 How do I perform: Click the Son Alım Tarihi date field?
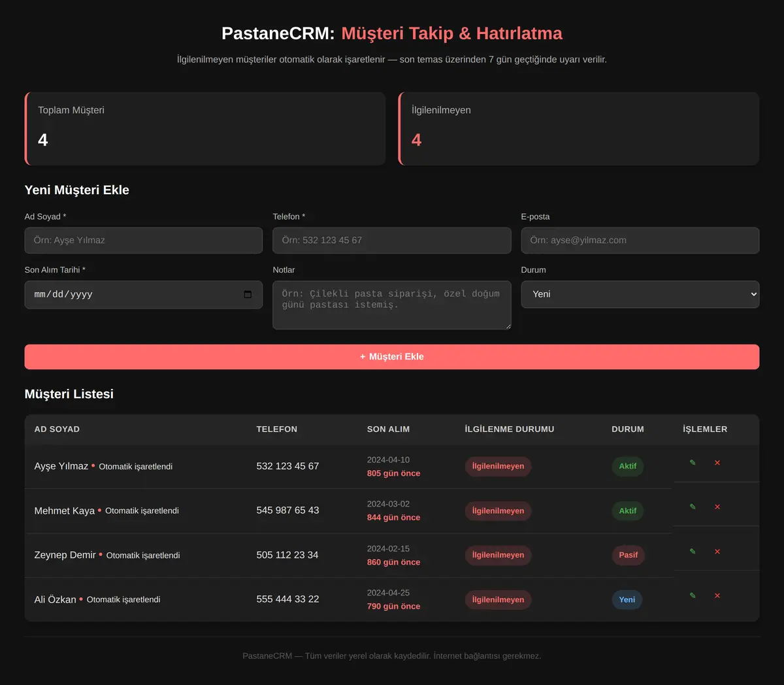coord(144,295)
